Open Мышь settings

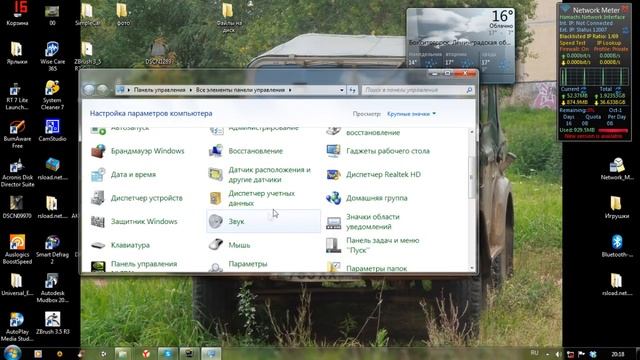(x=229, y=245)
